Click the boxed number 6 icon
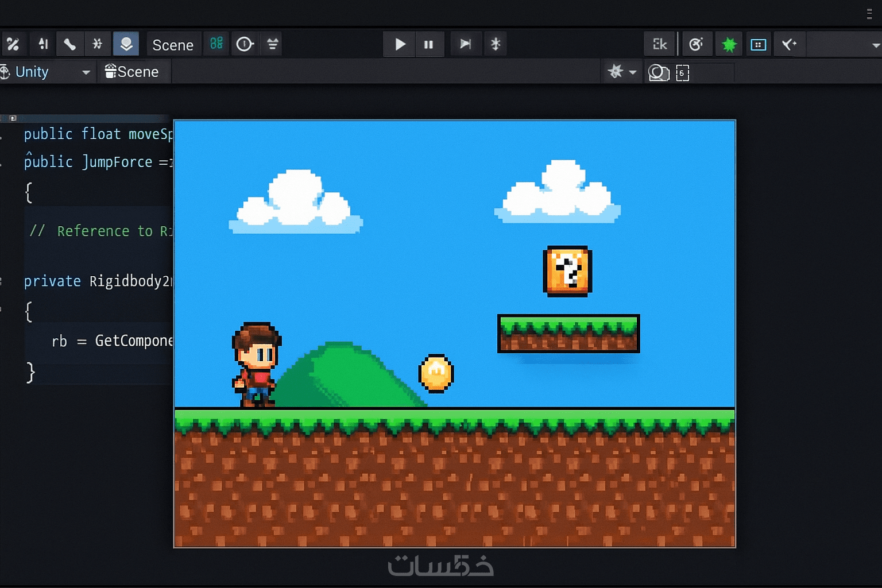Image resolution: width=882 pixels, height=588 pixels. (682, 73)
